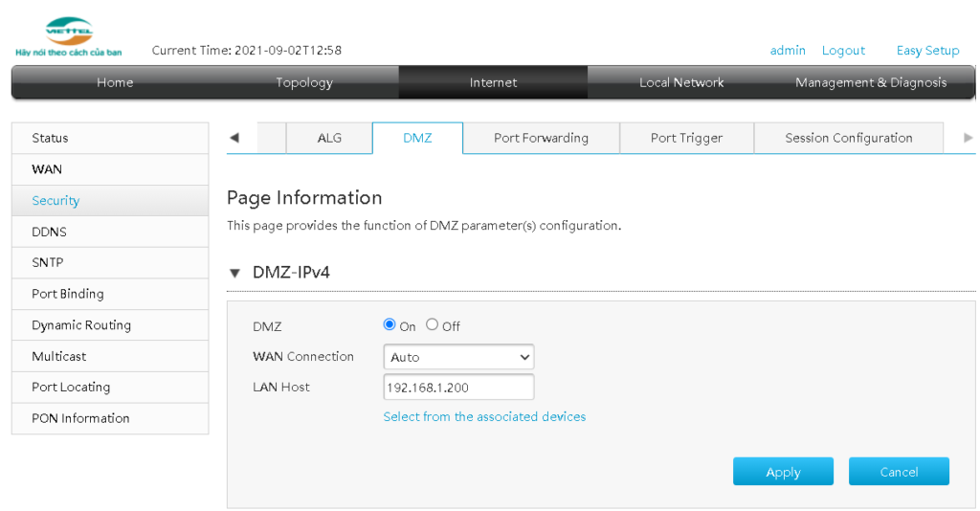Viewport: 980px width, 511px height.
Task: Select PON Information in the sidebar
Action: pos(80,418)
